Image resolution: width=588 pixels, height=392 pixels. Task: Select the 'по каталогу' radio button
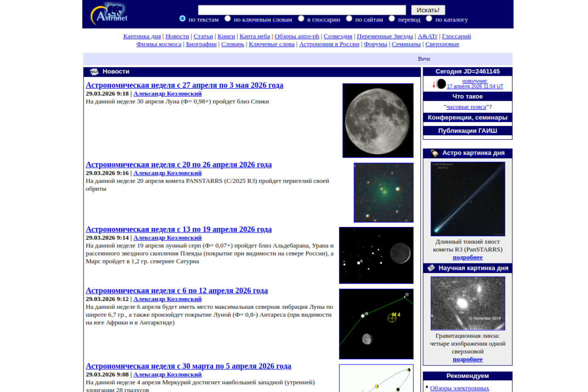429,19
